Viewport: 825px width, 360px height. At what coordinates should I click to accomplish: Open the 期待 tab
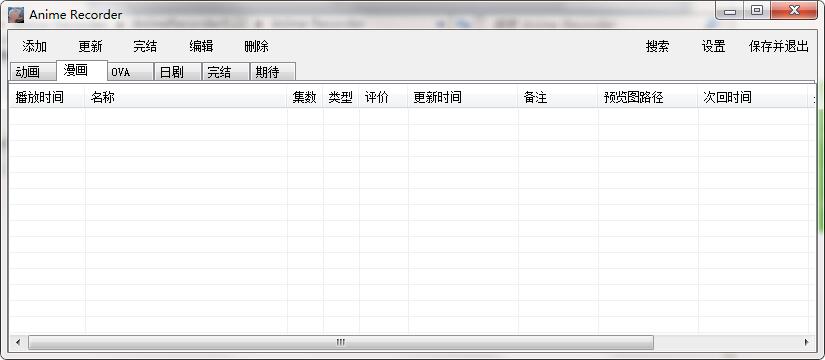(x=273, y=72)
